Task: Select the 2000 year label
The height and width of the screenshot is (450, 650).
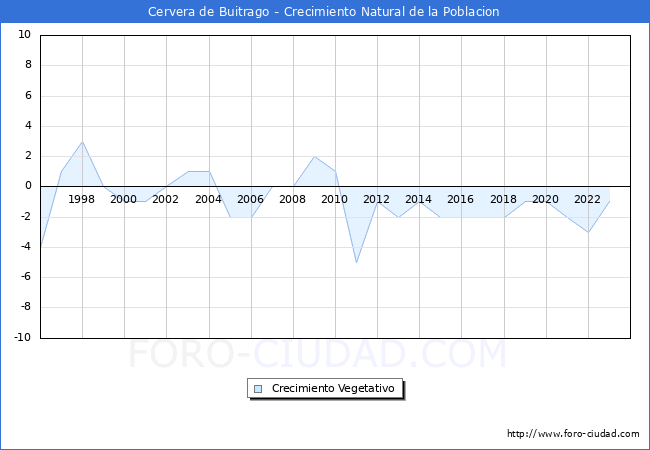Action: click(124, 199)
